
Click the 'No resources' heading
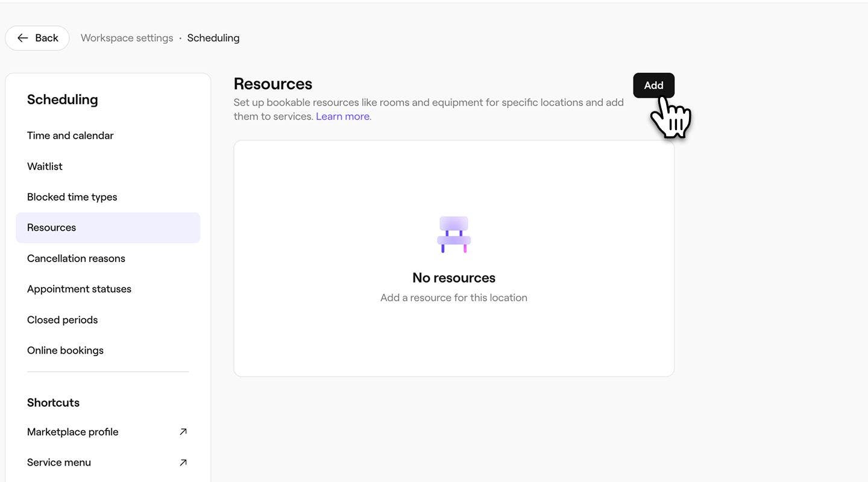pos(454,278)
